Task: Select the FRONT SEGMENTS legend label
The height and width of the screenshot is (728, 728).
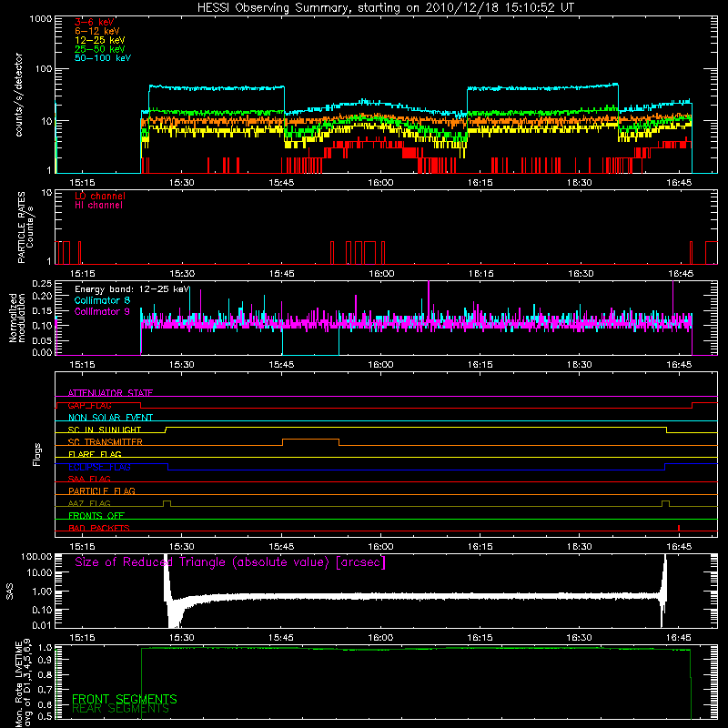Action: point(125,699)
